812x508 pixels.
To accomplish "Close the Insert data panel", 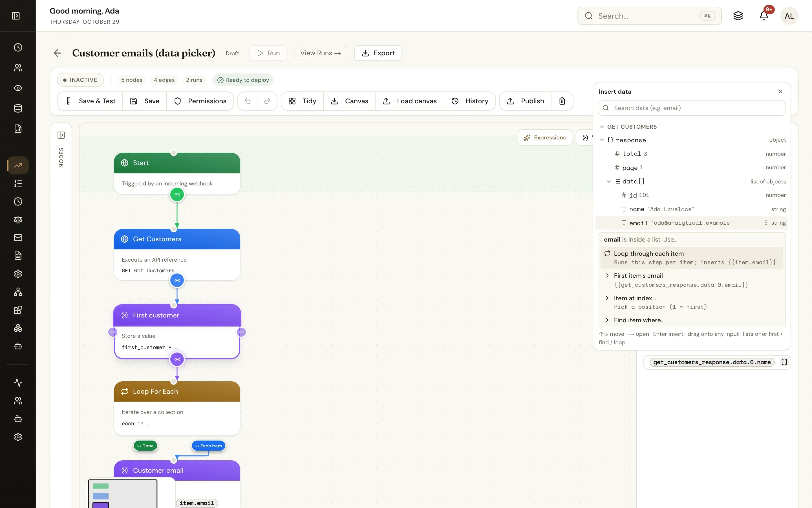I will pyautogui.click(x=780, y=91).
